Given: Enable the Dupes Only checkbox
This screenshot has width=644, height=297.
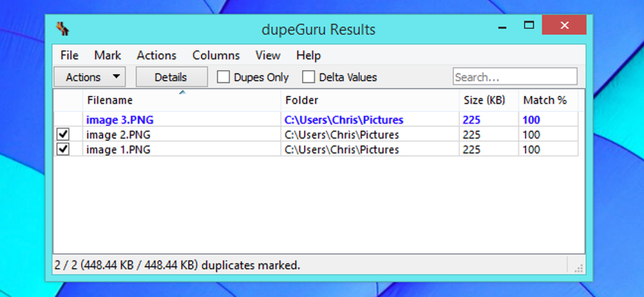Looking at the screenshot, I should [223, 77].
